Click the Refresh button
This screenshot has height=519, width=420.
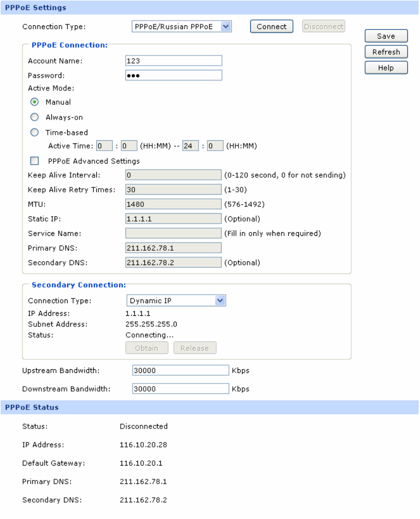point(386,52)
